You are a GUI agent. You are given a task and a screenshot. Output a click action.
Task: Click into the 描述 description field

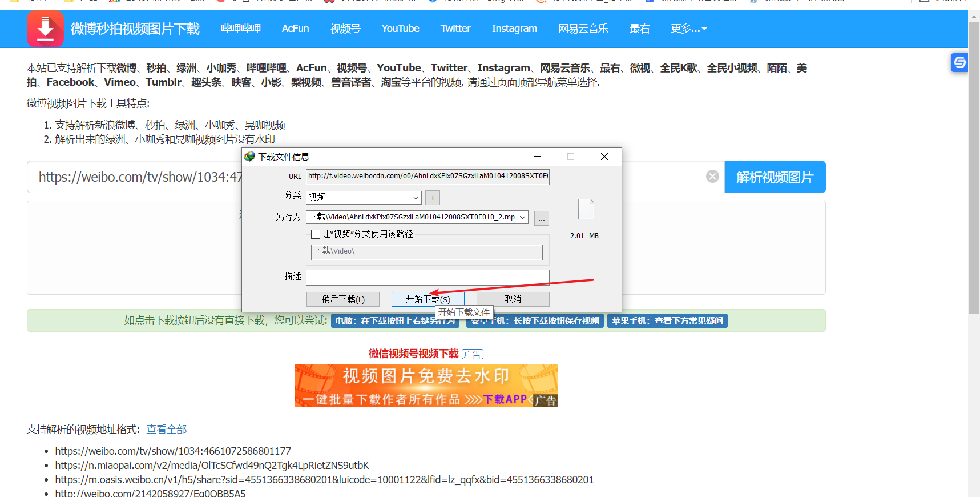427,277
